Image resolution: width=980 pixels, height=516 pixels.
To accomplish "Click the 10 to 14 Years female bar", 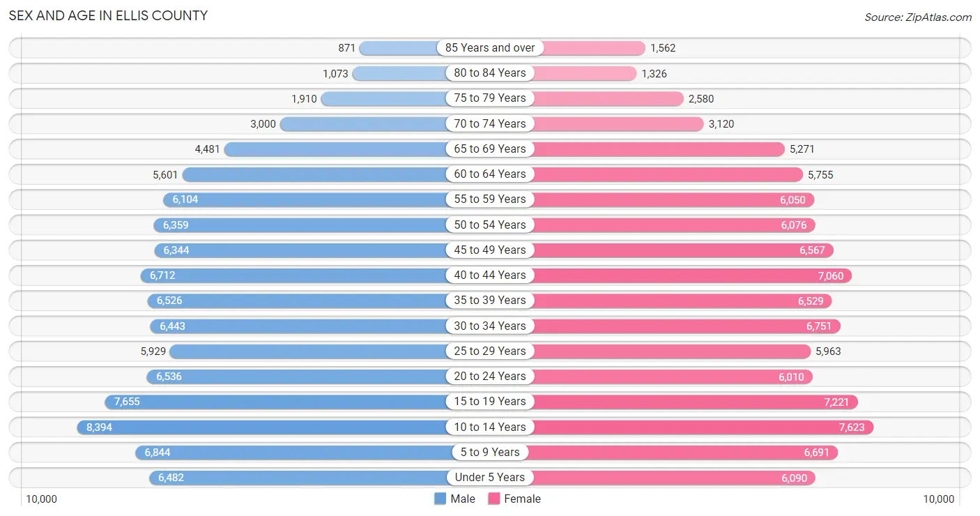I will 701,427.
